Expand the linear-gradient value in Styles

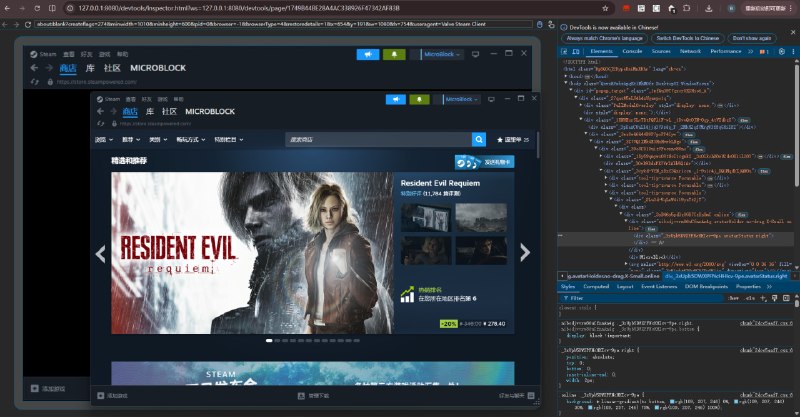pyautogui.click(x=598, y=402)
